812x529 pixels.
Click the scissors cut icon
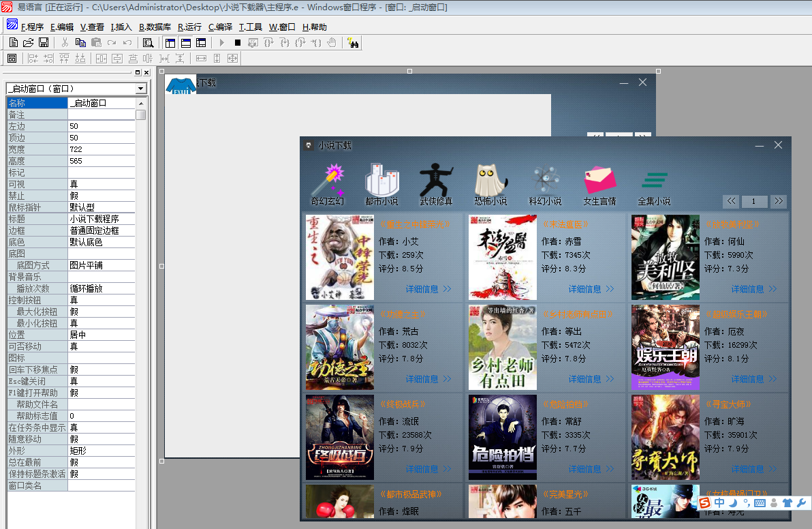(x=65, y=42)
